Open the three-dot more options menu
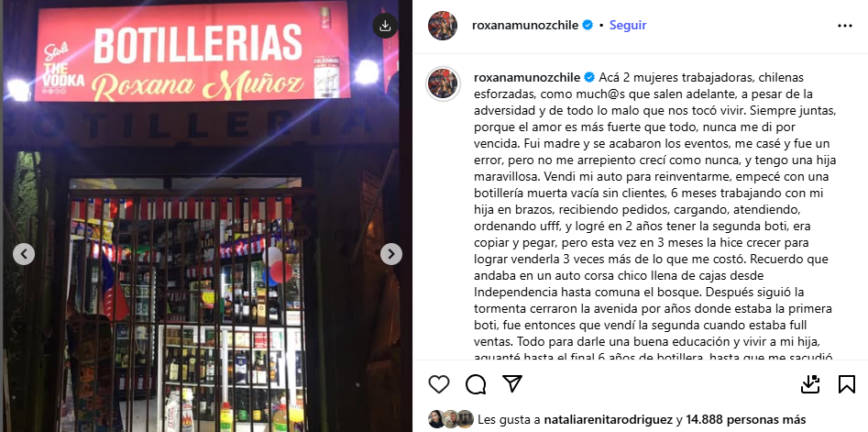868x432 pixels. point(845,26)
